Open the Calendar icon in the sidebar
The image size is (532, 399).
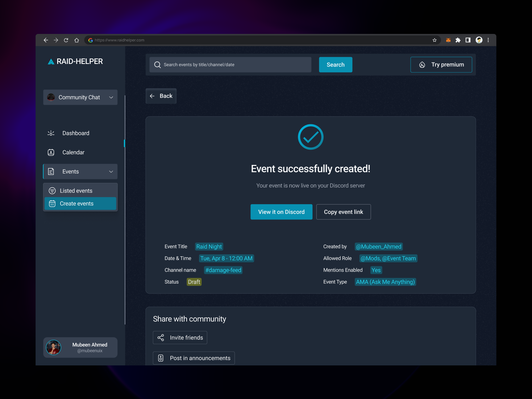(51, 152)
